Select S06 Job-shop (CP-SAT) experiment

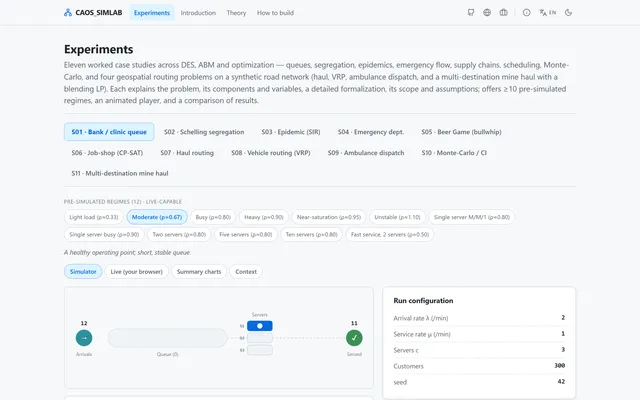coord(107,153)
